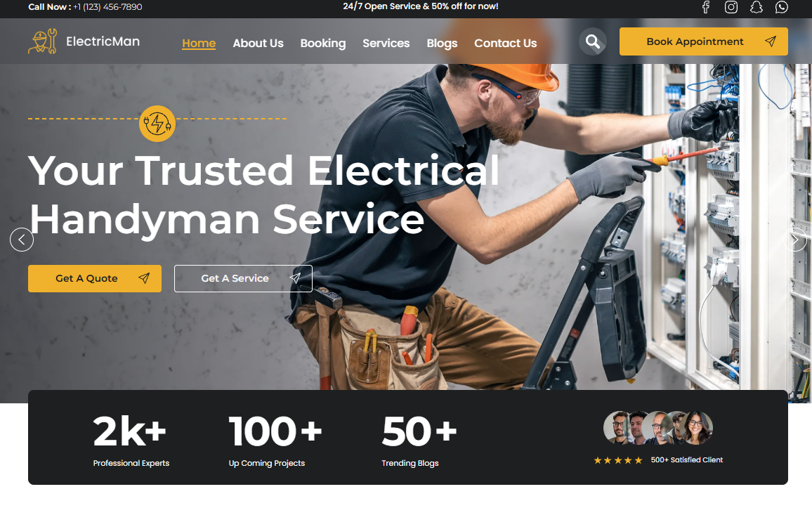Screen dimensions: 812x508
Task: Select the Home menu item
Action: [x=199, y=44]
